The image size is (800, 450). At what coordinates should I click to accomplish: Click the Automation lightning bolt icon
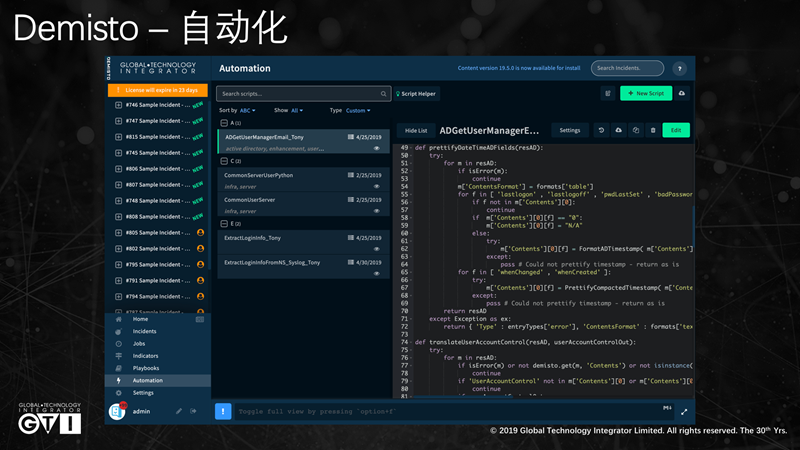pyautogui.click(x=118, y=381)
